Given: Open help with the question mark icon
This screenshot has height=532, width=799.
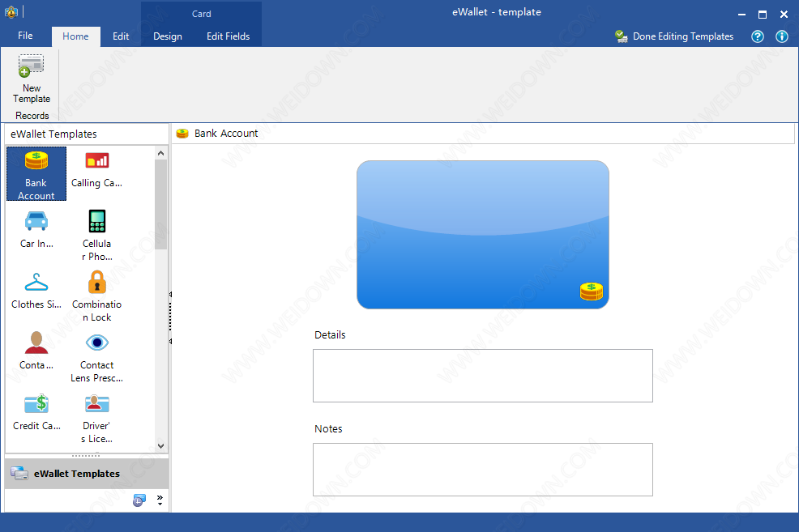Looking at the screenshot, I should pyautogui.click(x=758, y=36).
